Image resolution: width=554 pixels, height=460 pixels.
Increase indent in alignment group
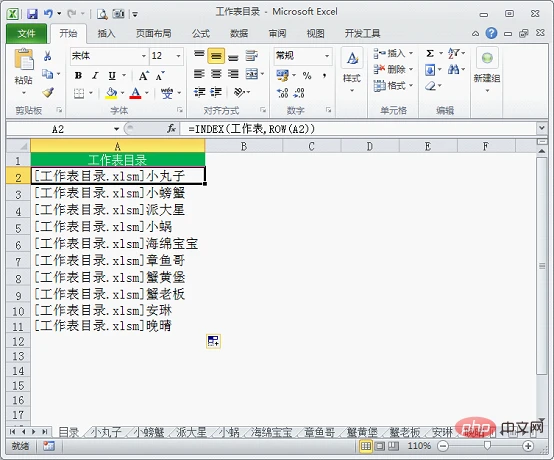(x=216, y=92)
